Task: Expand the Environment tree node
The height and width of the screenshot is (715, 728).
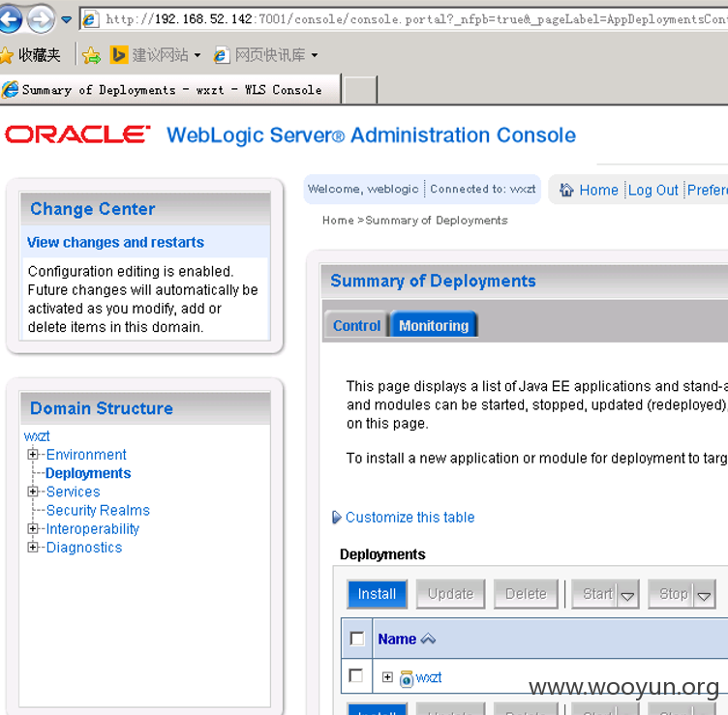Action: coord(33,454)
